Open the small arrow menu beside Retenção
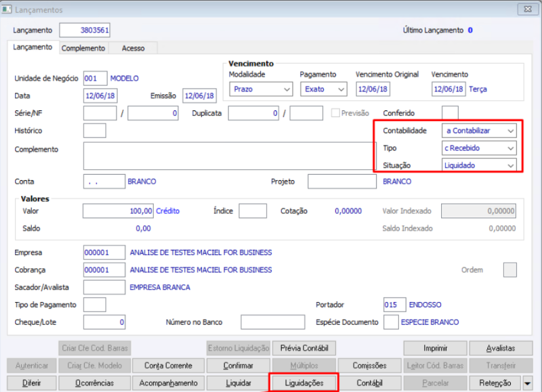The image size is (542, 392). 528,383
